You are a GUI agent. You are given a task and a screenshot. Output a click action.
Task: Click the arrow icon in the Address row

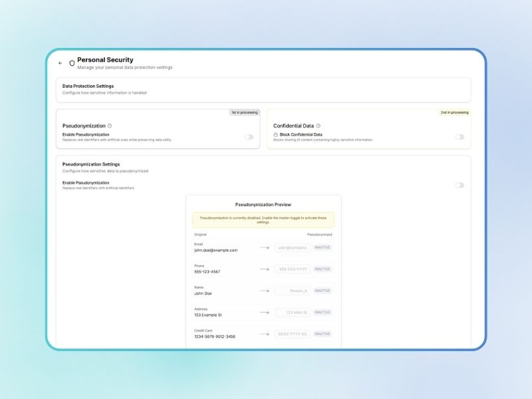(264, 313)
